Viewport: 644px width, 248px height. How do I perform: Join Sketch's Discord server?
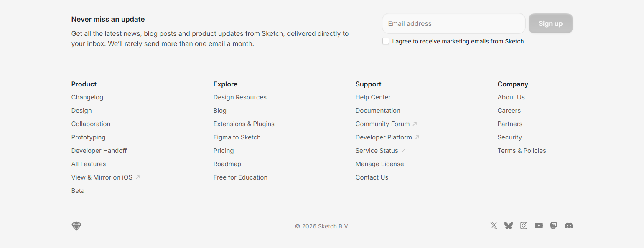tap(569, 225)
